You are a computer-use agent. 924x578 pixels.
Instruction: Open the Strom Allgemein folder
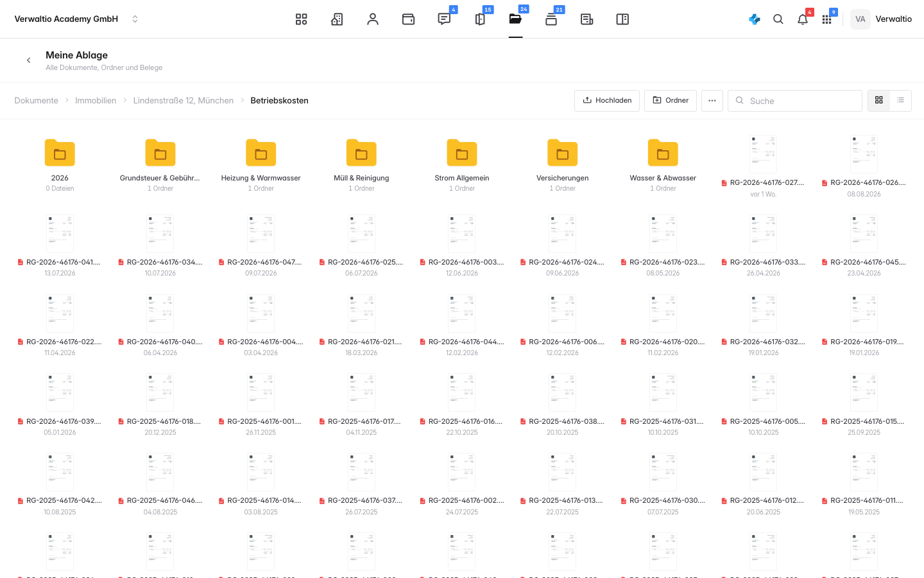pos(462,165)
